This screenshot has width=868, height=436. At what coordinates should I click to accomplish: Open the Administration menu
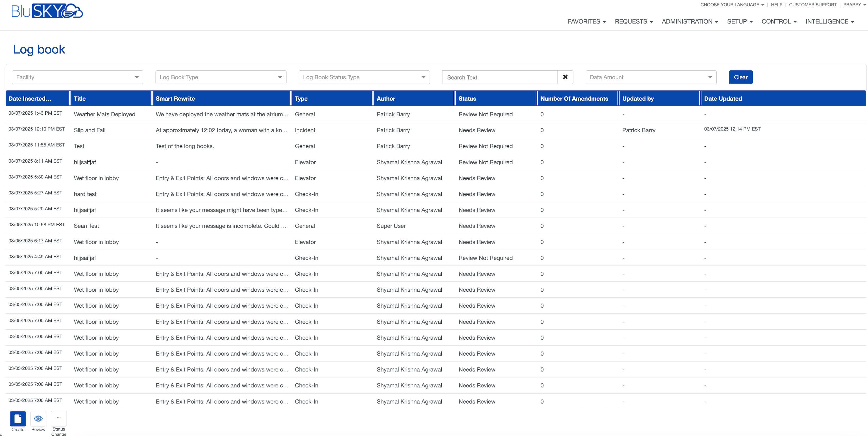[x=690, y=22]
